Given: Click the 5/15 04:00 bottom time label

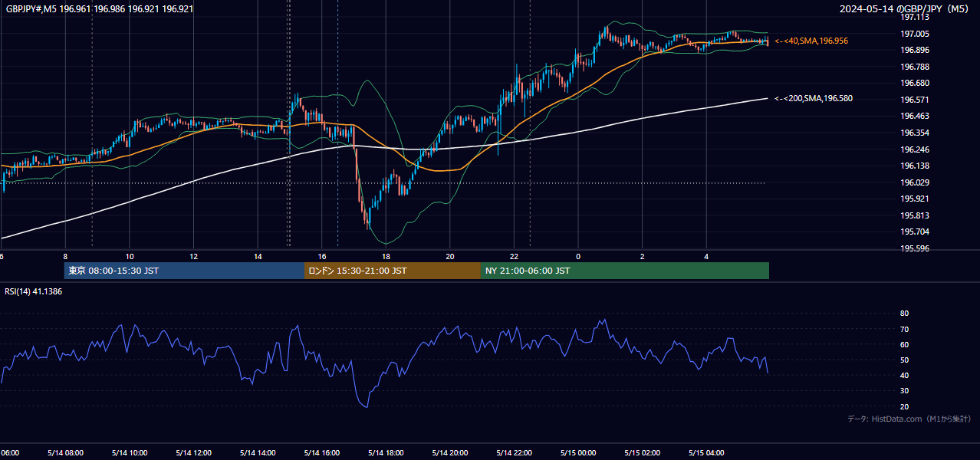Looking at the screenshot, I should point(706,452).
